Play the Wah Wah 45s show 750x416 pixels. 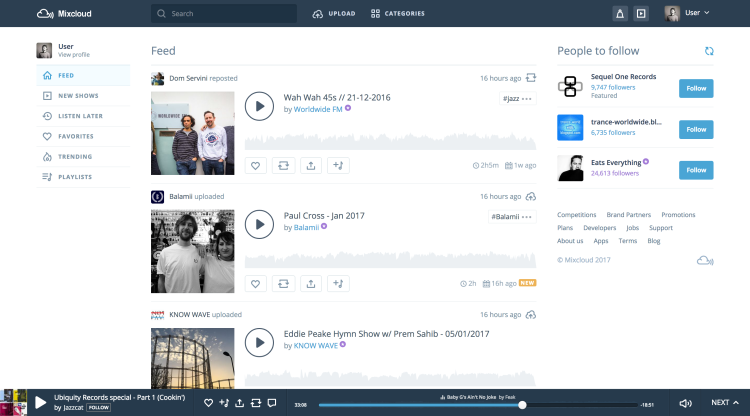(259, 106)
